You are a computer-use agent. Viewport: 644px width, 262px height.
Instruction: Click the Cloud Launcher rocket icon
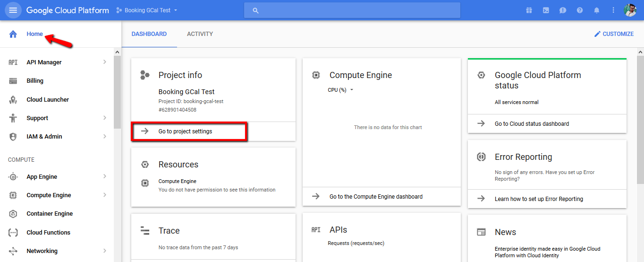13,100
